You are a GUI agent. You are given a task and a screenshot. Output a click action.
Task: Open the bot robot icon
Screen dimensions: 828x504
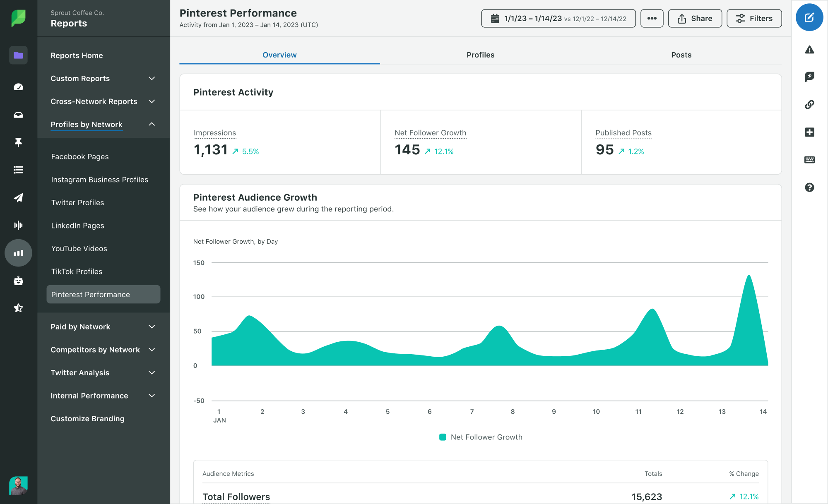18,281
